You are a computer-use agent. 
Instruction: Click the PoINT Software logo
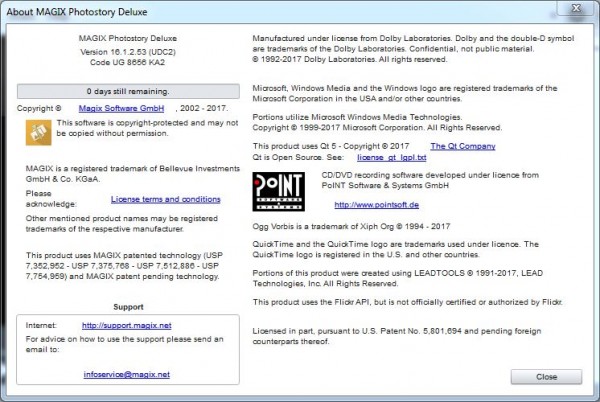tap(279, 192)
